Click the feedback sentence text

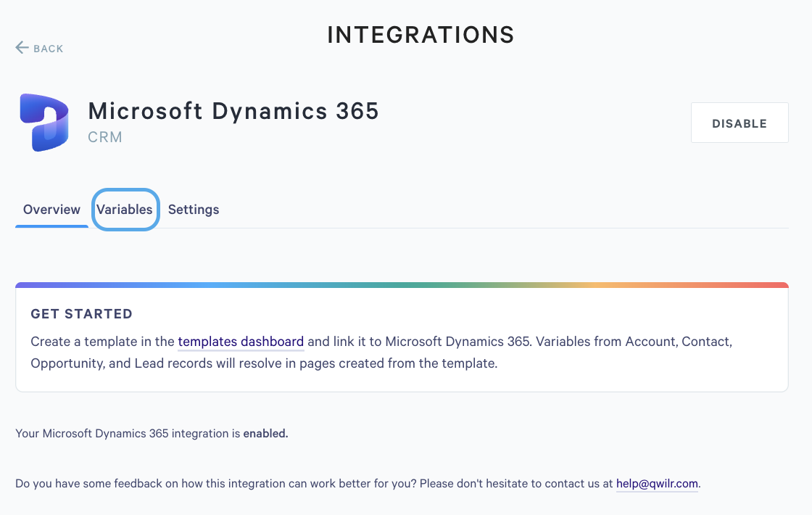pyautogui.click(x=358, y=483)
